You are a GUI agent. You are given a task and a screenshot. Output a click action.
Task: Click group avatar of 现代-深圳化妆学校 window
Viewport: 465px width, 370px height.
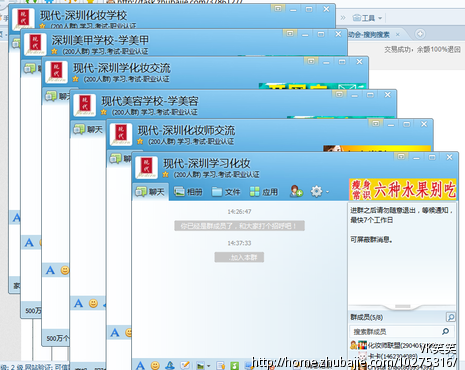pyautogui.click(x=23, y=19)
